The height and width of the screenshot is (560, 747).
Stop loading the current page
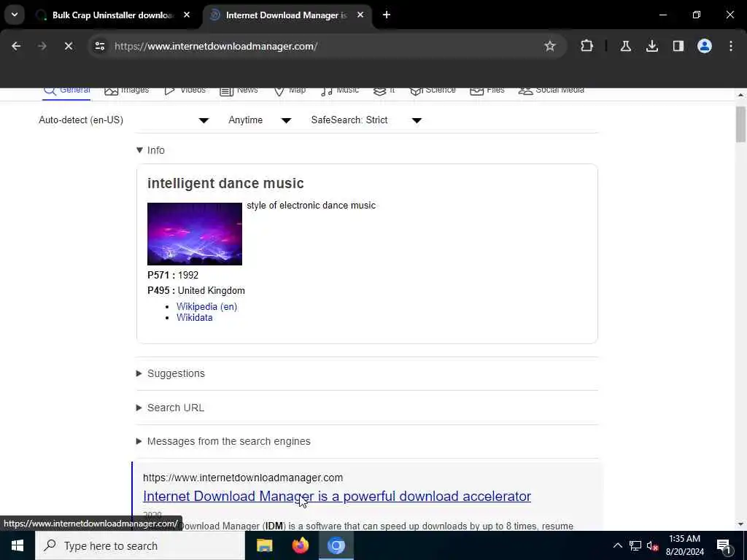click(68, 46)
